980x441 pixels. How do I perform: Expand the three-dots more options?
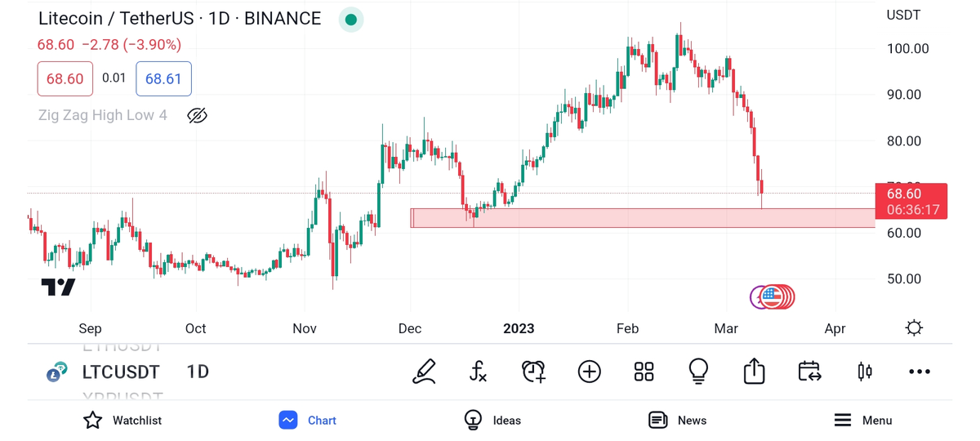pyautogui.click(x=920, y=372)
